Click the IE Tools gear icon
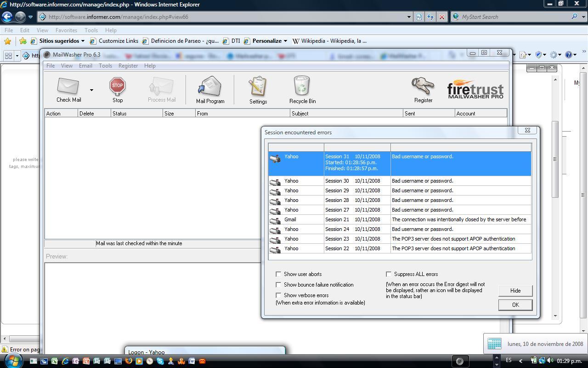588x368 pixels. (554, 55)
